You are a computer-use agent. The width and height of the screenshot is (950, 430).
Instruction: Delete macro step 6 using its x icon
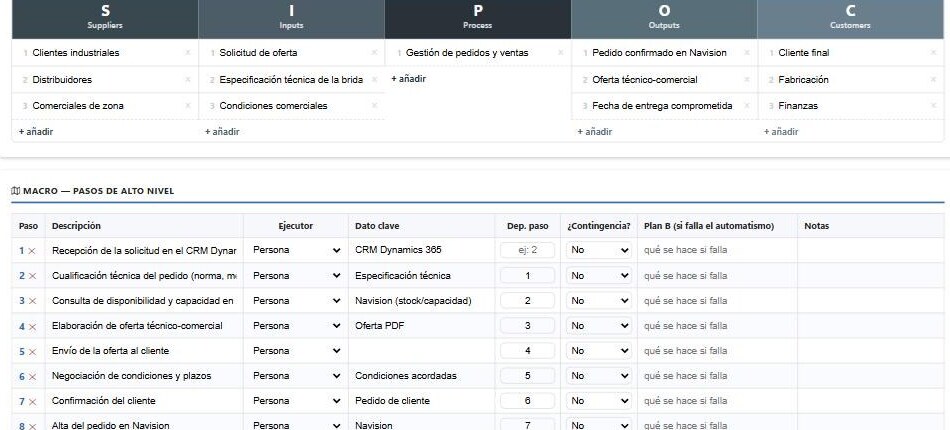pos(33,377)
